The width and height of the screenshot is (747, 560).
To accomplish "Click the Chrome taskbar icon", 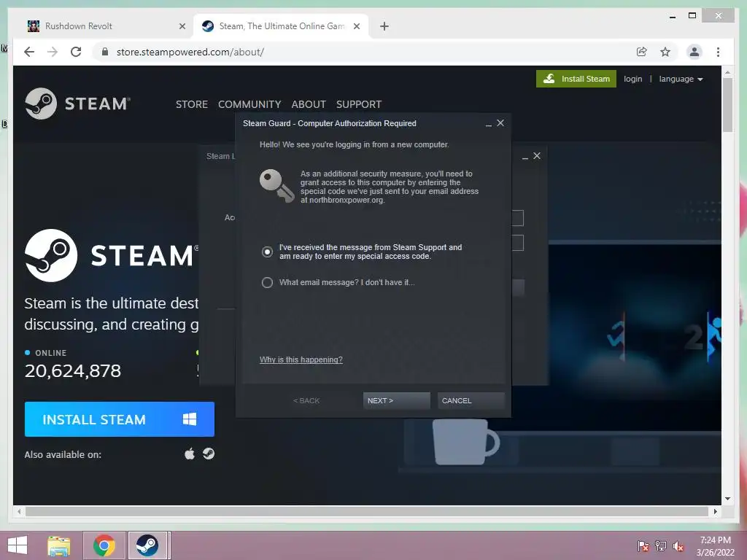I will [104, 545].
